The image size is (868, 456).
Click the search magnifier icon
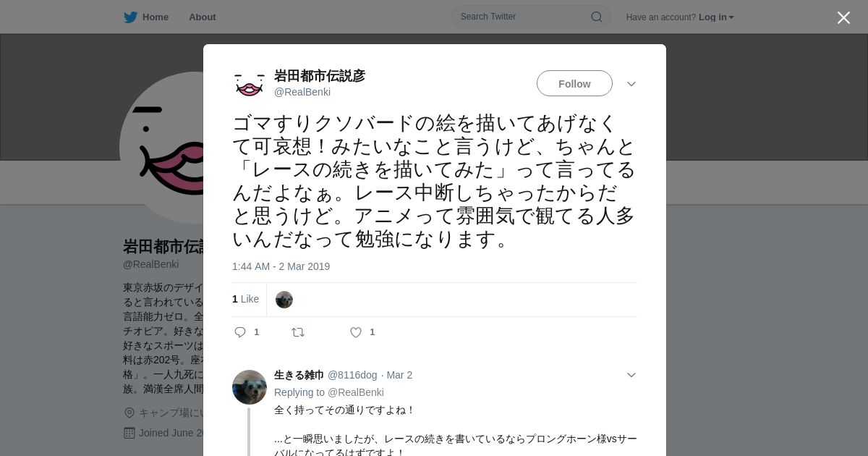[597, 17]
